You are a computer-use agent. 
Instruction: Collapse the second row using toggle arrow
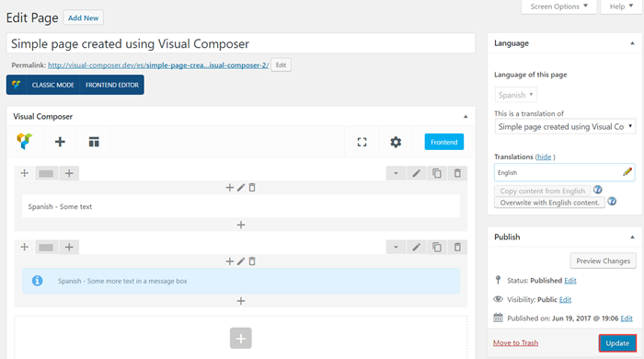pyautogui.click(x=396, y=248)
